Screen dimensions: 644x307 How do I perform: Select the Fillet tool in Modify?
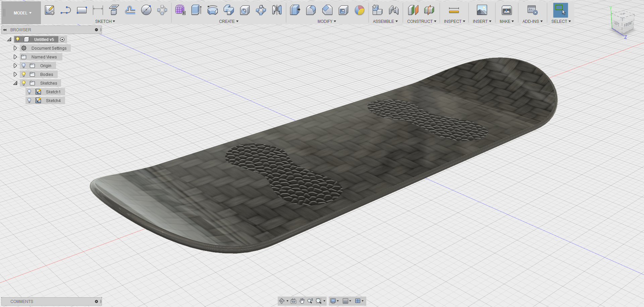311,10
